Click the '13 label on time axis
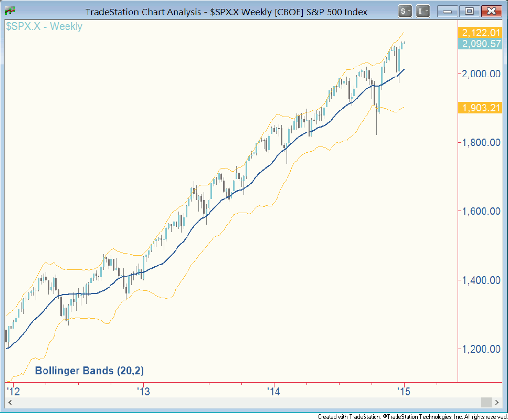The height and width of the screenshot is (420, 508). coord(143,391)
